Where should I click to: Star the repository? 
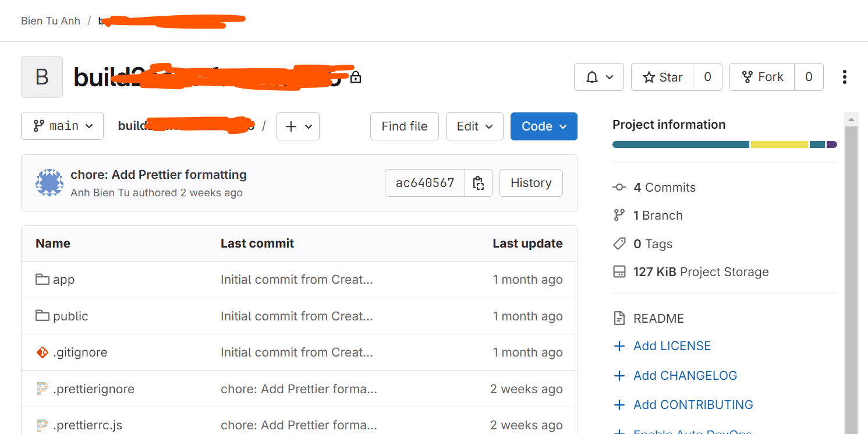[x=661, y=76]
